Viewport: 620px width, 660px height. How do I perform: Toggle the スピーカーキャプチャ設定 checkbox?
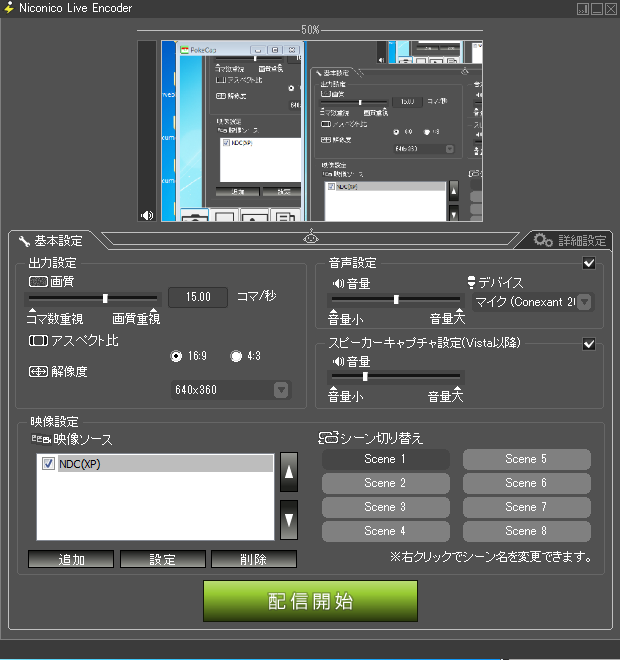click(589, 344)
